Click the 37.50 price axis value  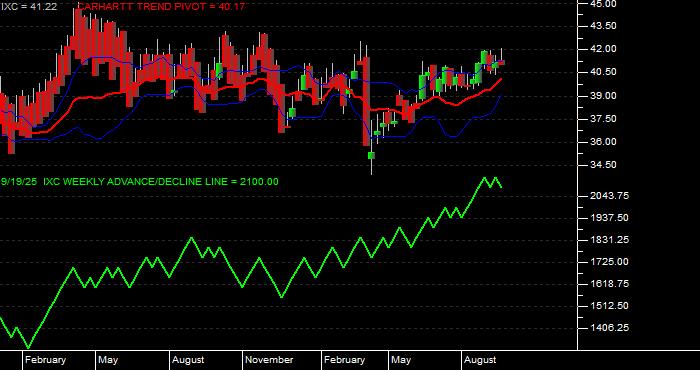[x=603, y=119]
